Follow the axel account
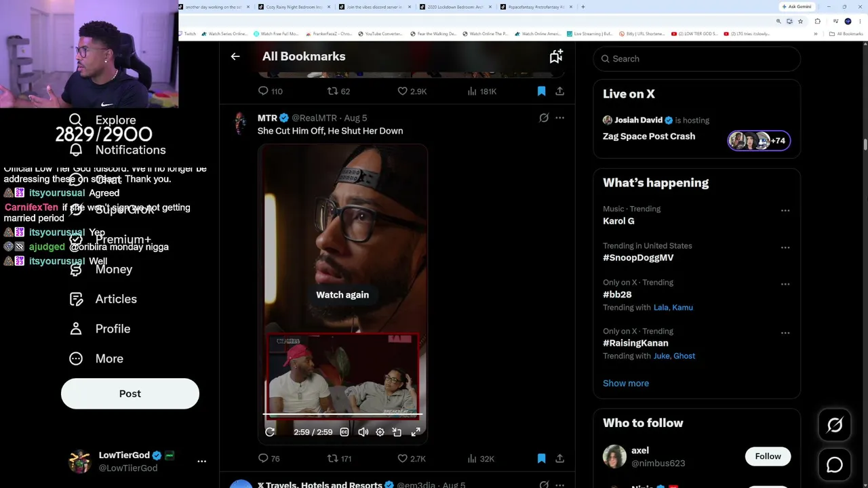This screenshot has height=488, width=868. (x=768, y=456)
